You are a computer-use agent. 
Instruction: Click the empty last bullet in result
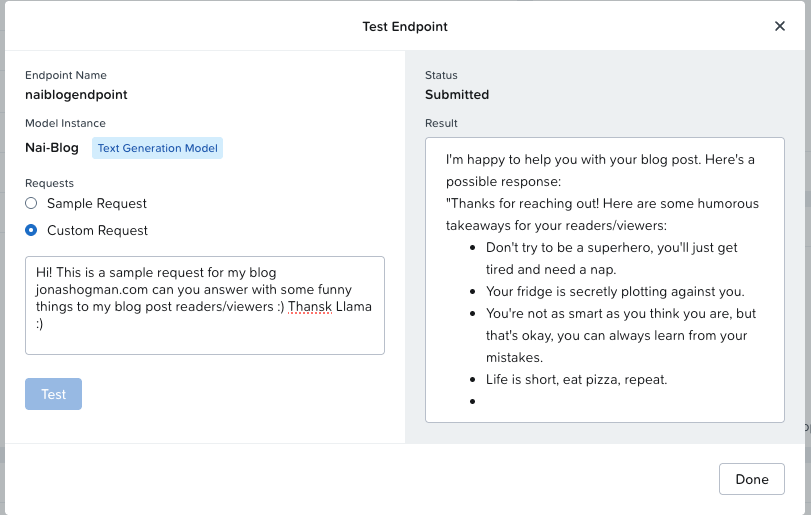click(x=473, y=402)
